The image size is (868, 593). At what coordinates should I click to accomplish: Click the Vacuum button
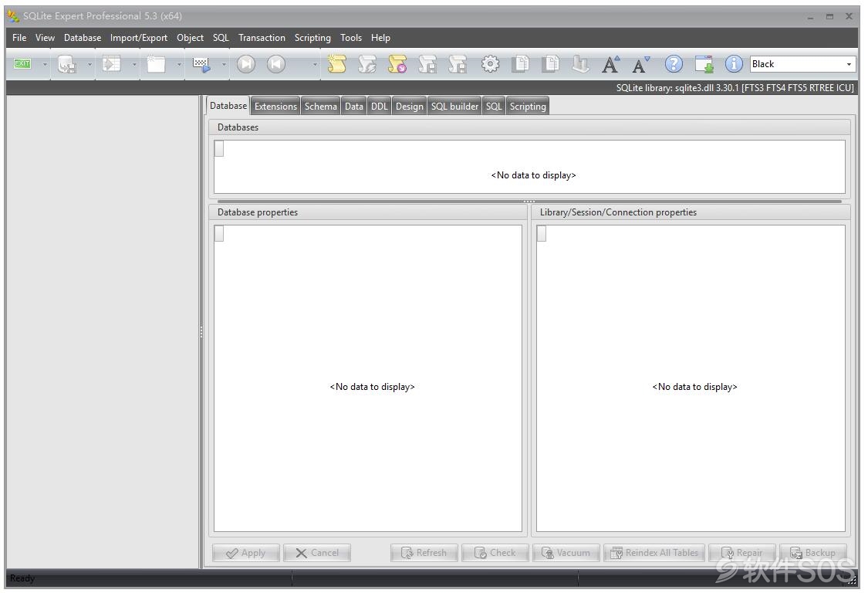click(566, 553)
